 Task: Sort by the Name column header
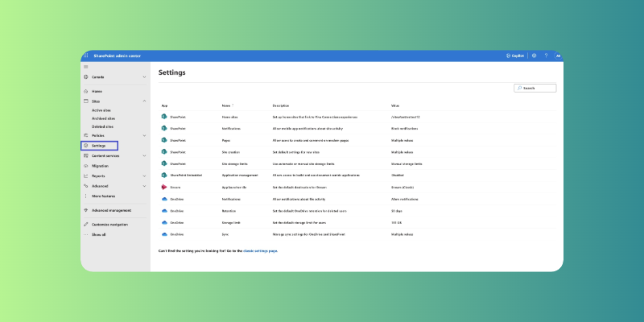pyautogui.click(x=226, y=105)
